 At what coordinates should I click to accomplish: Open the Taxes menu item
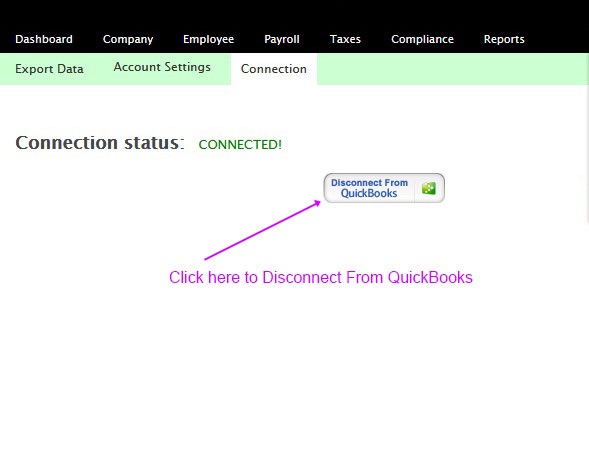pyautogui.click(x=345, y=39)
